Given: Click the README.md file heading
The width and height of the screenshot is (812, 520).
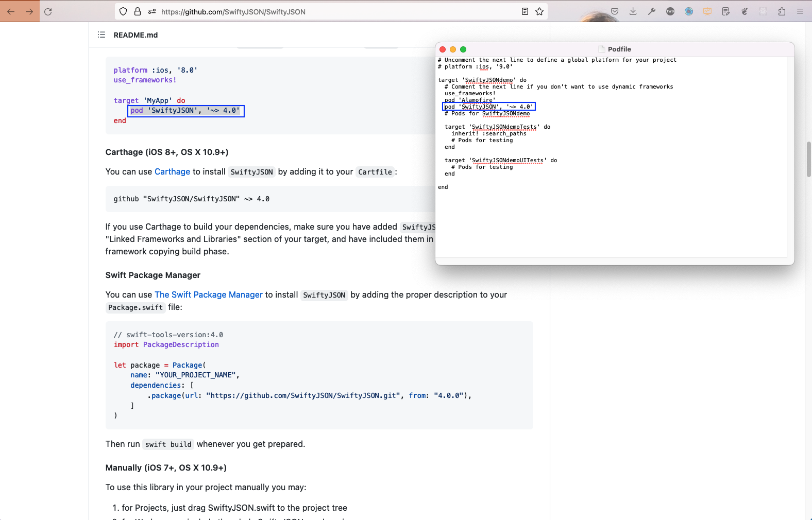Looking at the screenshot, I should 136,34.
